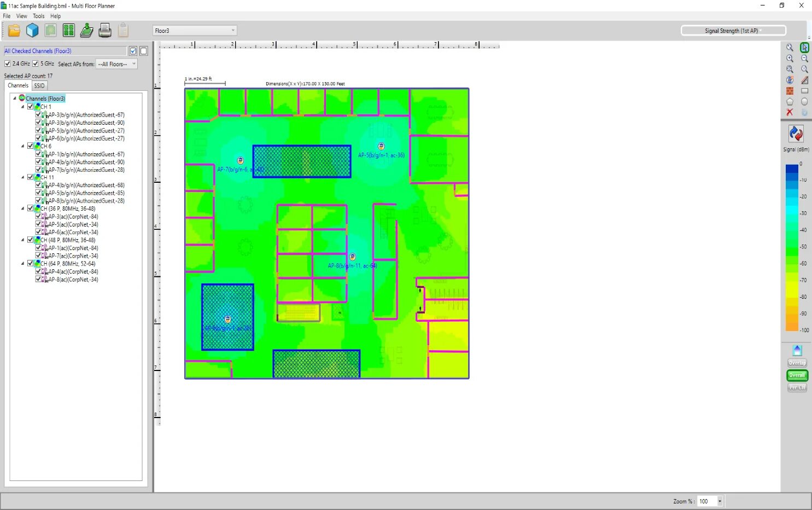Select the pentagon polygon area tool
812x510 pixels.
790,101
